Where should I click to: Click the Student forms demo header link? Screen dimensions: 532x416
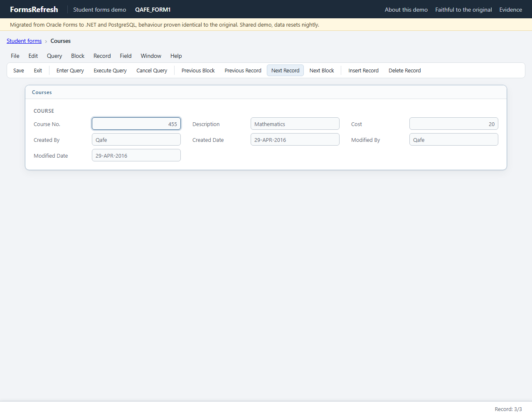click(x=100, y=10)
